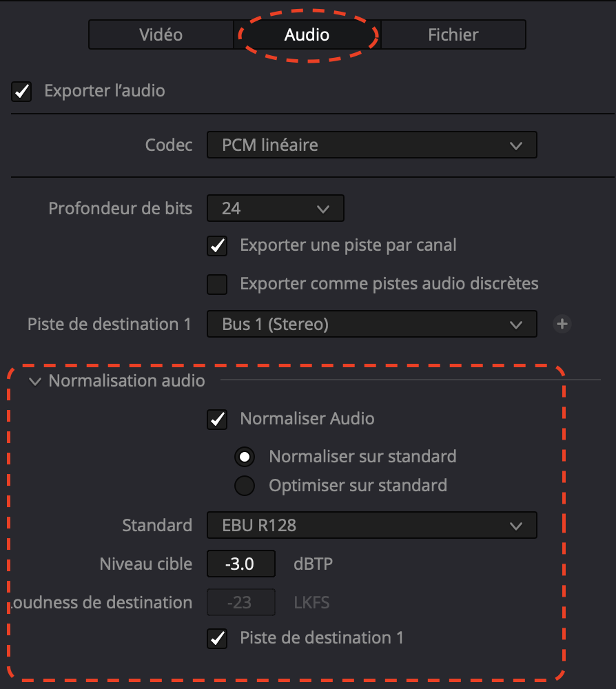Screen dimensions: 616x689
Task: Collapse the Normalisation audio section
Action: (35, 381)
